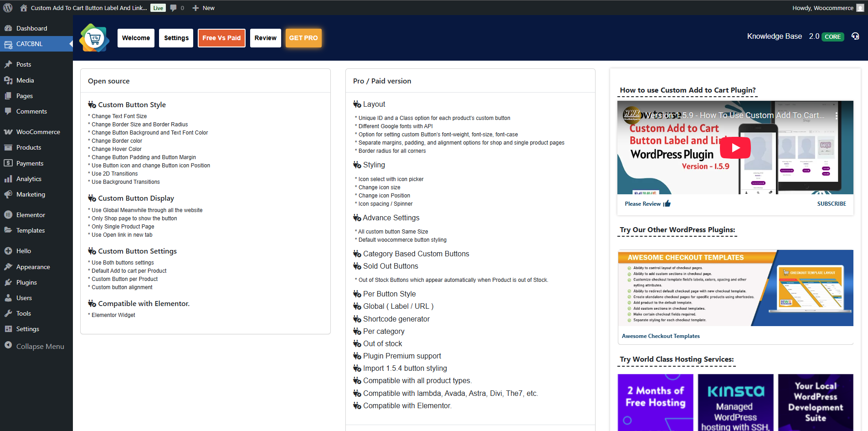Viewport: 868px width, 431px height.
Task: Open the Awesome Checkout Templates banner image
Action: click(x=735, y=288)
